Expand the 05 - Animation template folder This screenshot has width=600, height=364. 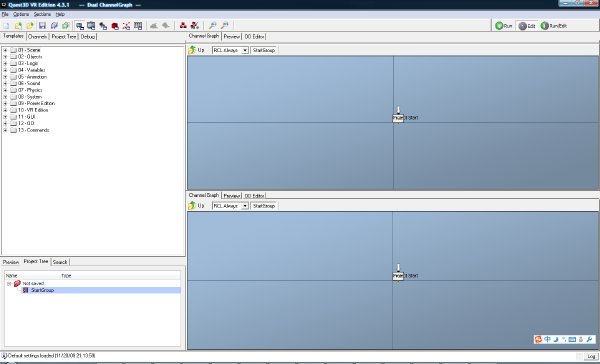point(5,77)
